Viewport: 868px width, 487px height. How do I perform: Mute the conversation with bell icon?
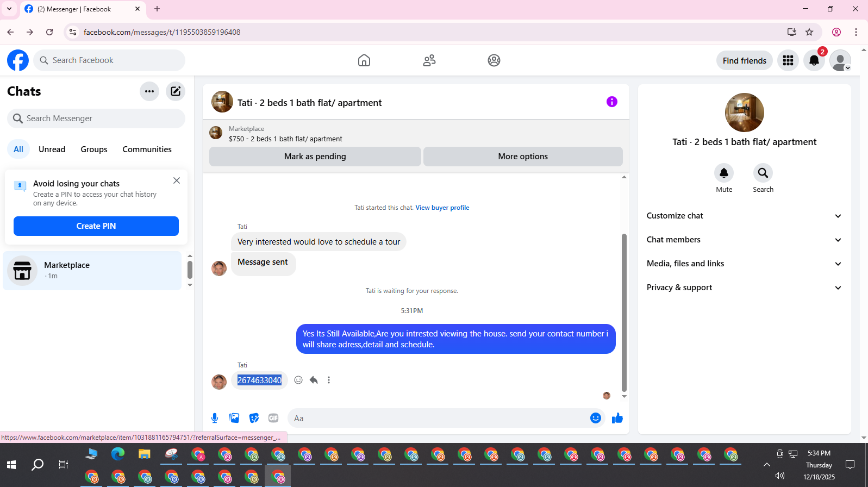click(x=724, y=173)
